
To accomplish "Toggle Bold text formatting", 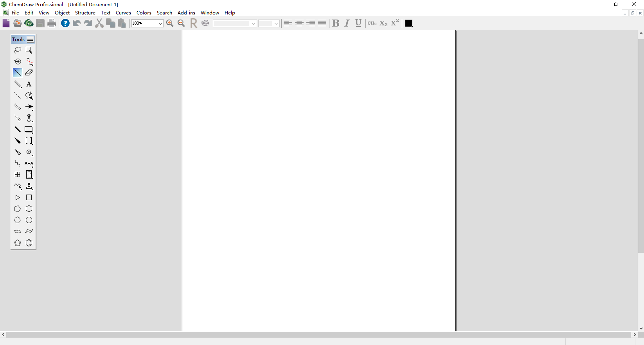I will 335,23.
